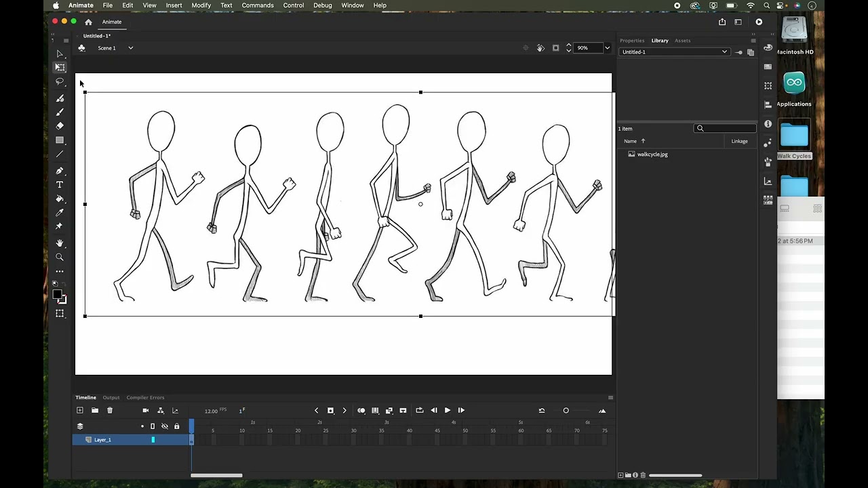
Task: Select the Hand tool
Action: click(x=60, y=243)
